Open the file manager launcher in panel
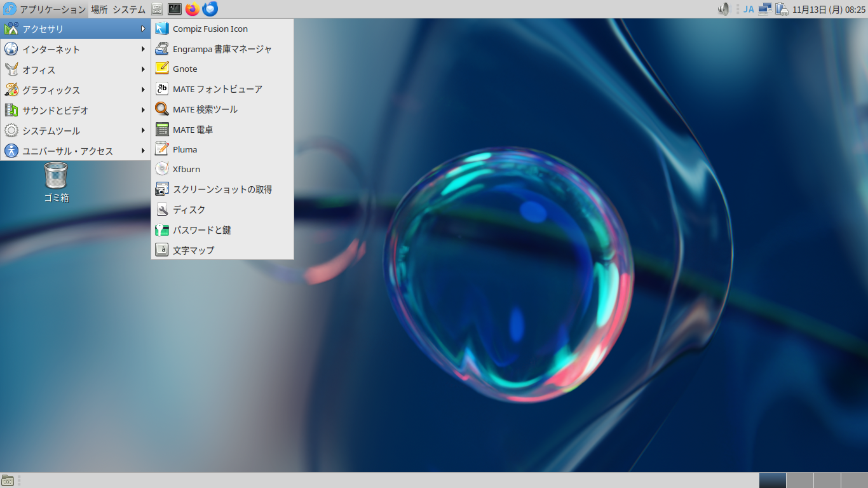 (157, 9)
